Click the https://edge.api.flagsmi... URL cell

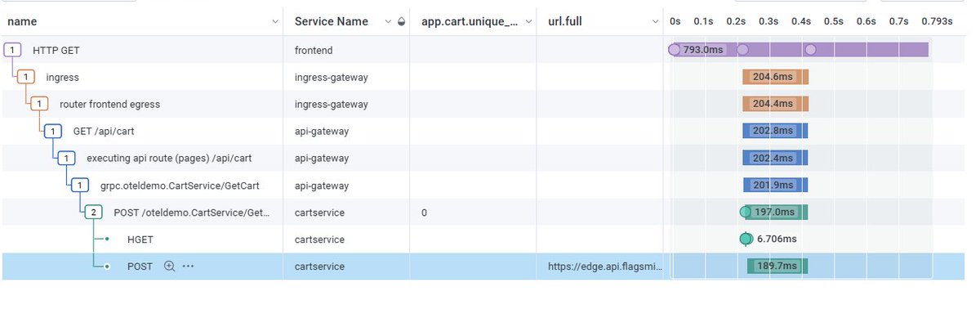point(600,267)
